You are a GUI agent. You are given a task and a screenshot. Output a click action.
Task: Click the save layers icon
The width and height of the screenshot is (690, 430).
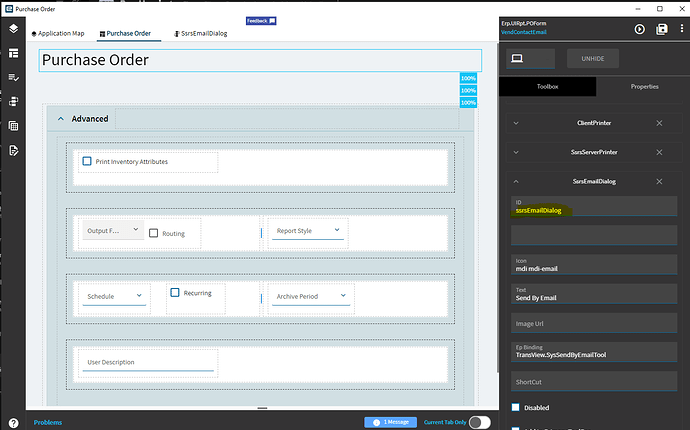click(x=662, y=29)
